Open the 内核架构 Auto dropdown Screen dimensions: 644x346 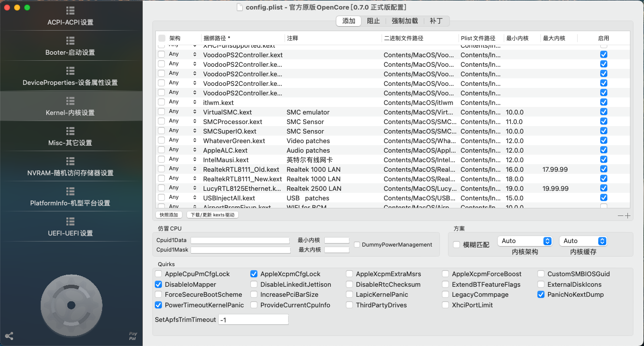pyautogui.click(x=525, y=241)
